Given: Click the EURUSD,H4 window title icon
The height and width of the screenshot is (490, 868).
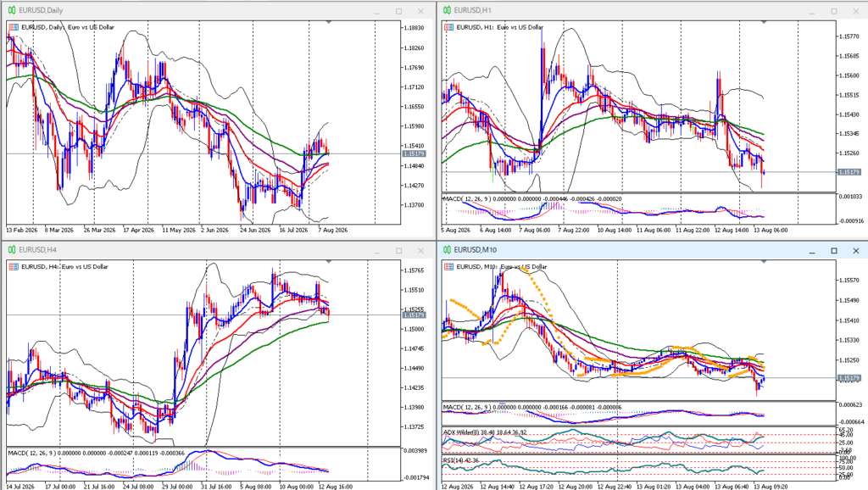Looking at the screenshot, I should pyautogui.click(x=12, y=250).
